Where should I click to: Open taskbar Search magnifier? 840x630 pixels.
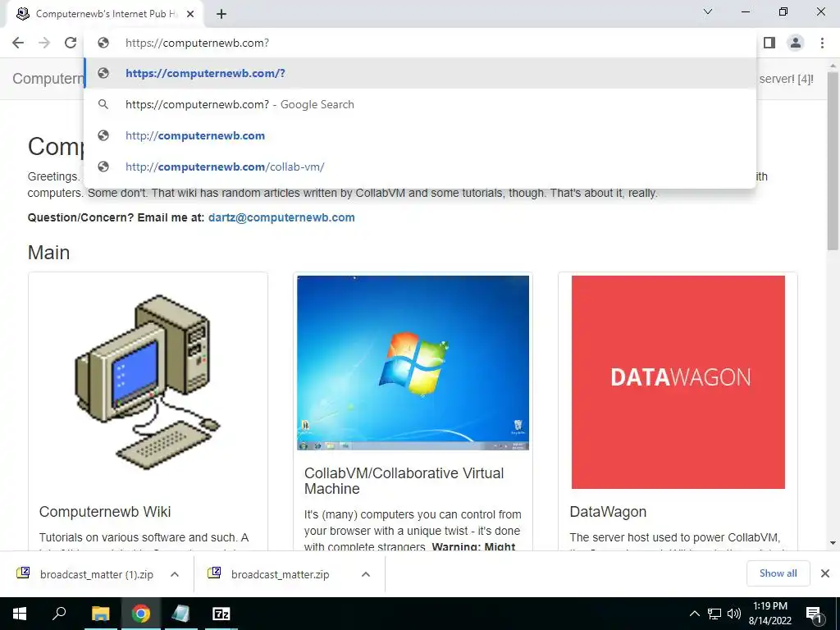click(x=59, y=614)
